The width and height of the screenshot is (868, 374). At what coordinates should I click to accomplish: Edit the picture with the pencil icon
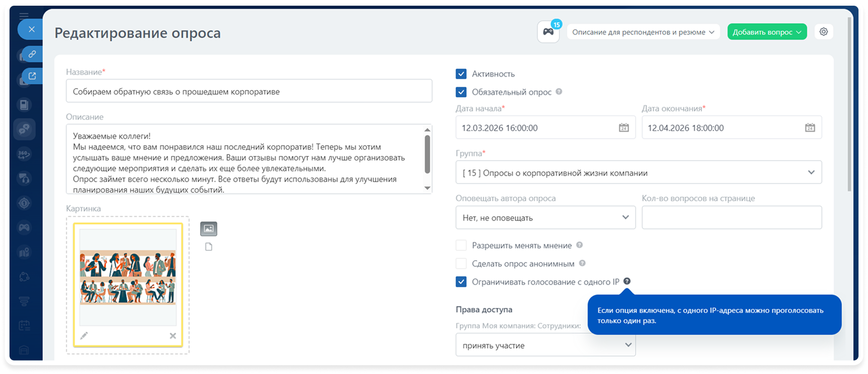tap(84, 336)
